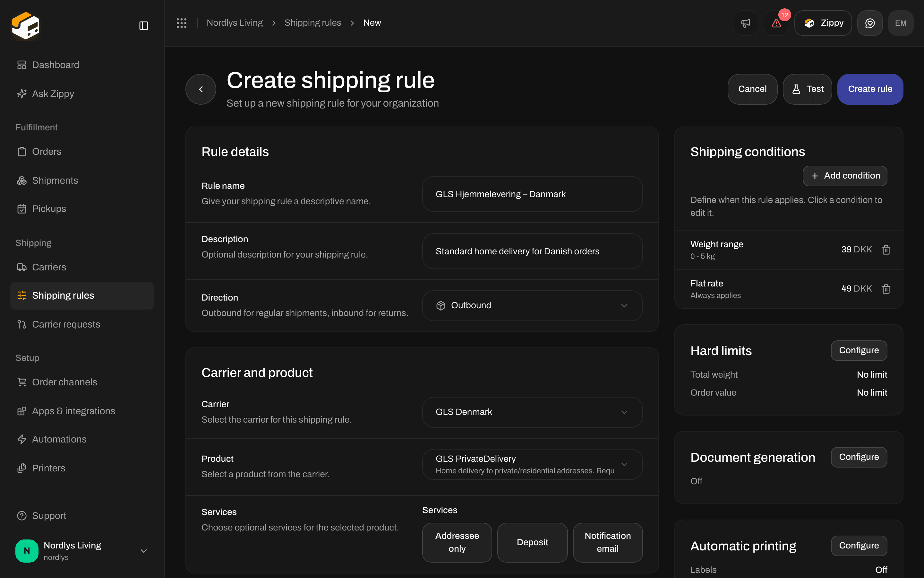Click the shipport logo in sidebar
Screen dimensions: 924x578
pyautogui.click(x=26, y=26)
